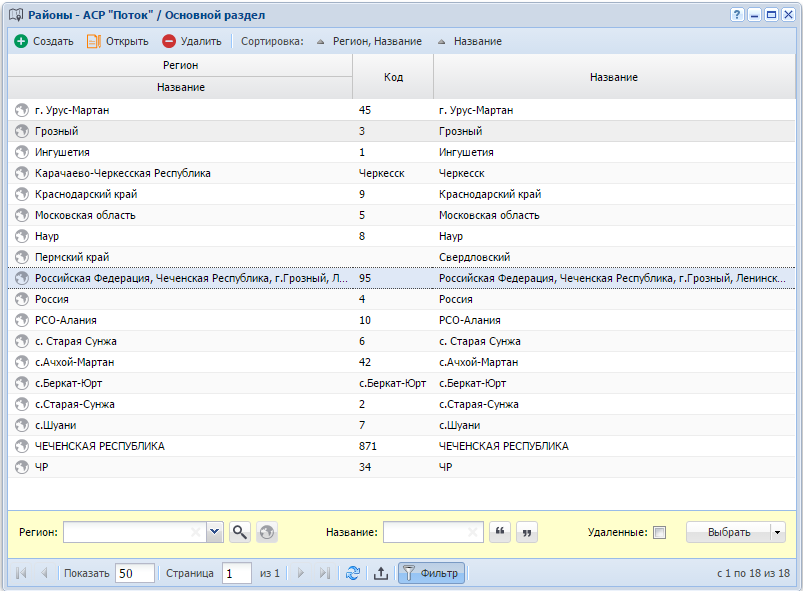The height and width of the screenshot is (591, 803).
Task: Click the globe icon for с.Шуани row
Action: tap(22, 425)
